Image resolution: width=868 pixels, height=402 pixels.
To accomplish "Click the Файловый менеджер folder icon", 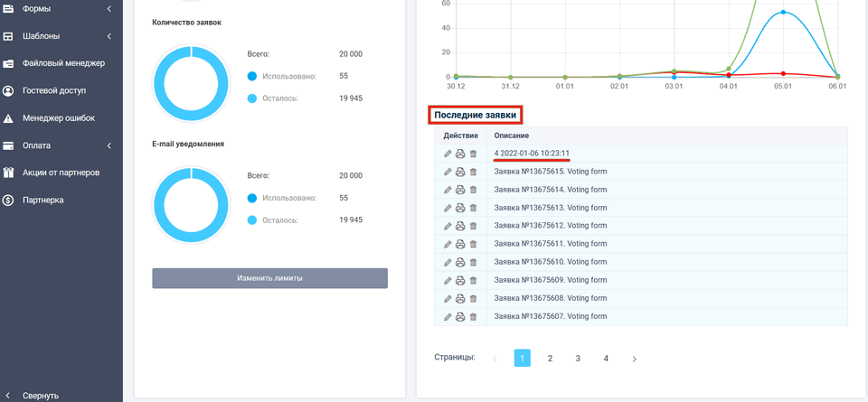I will (8, 63).
